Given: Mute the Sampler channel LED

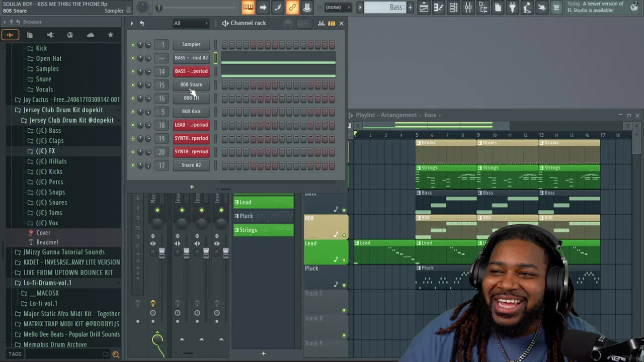Looking at the screenshot, I should coord(133,45).
